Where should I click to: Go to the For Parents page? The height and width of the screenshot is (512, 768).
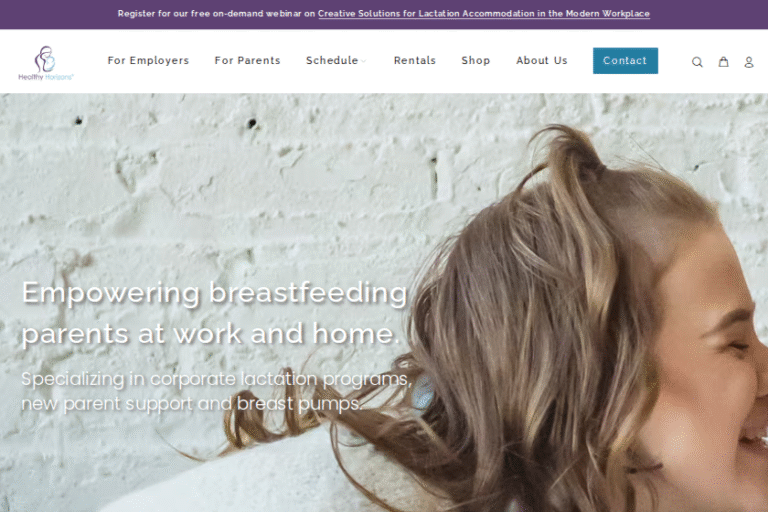[x=247, y=60]
